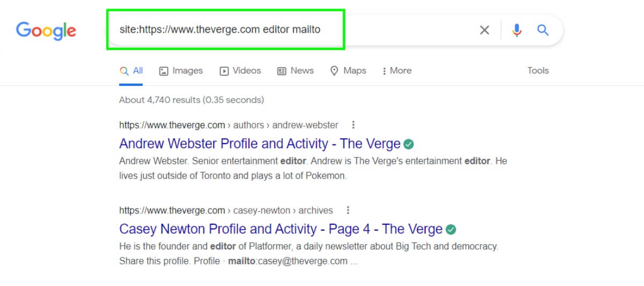Screen dimensions: 644x286
Task: Select the All results tab
Action: (131, 70)
